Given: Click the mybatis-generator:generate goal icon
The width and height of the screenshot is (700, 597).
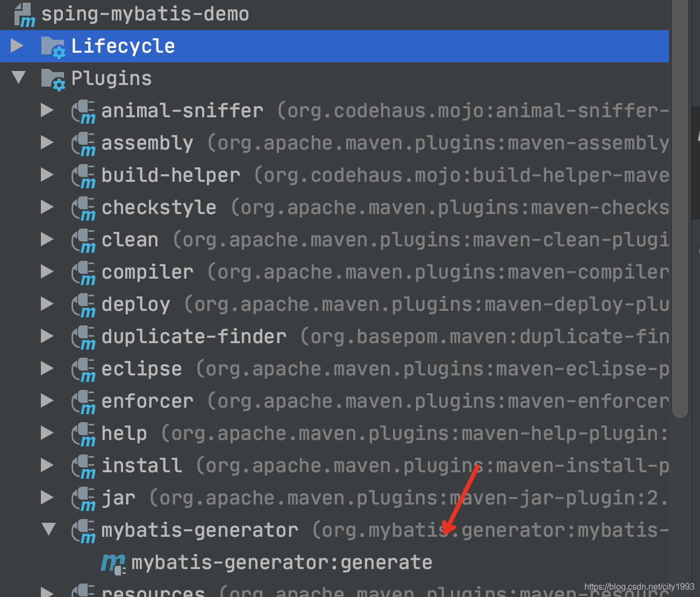Looking at the screenshot, I should [x=113, y=562].
